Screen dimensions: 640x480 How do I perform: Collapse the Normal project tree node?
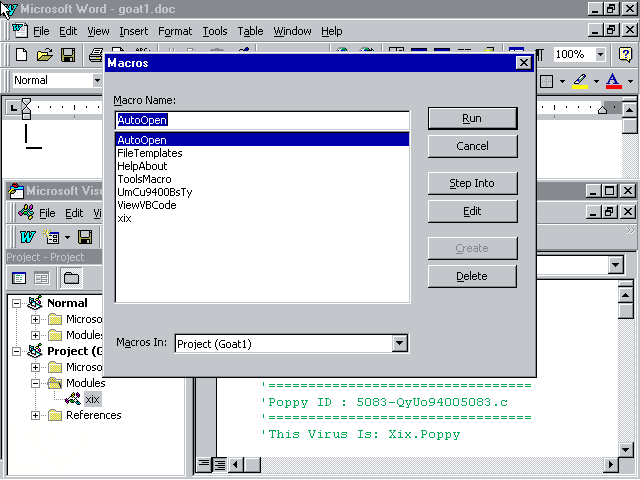pyautogui.click(x=16, y=303)
